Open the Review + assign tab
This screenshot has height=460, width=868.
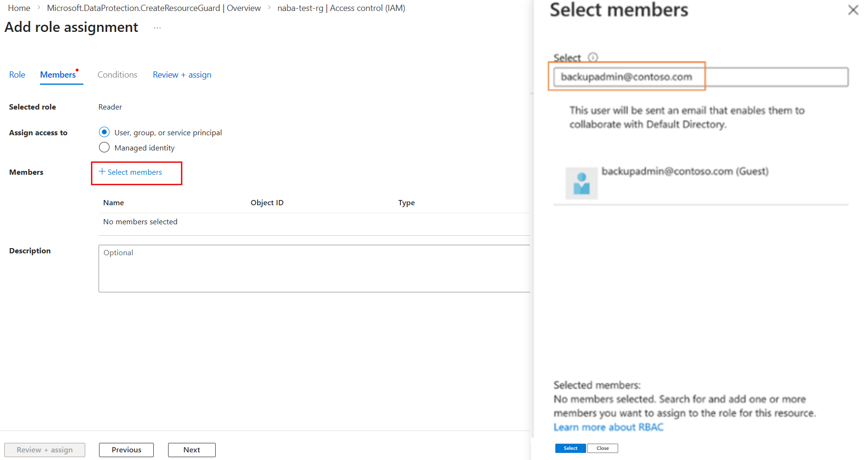tap(182, 75)
